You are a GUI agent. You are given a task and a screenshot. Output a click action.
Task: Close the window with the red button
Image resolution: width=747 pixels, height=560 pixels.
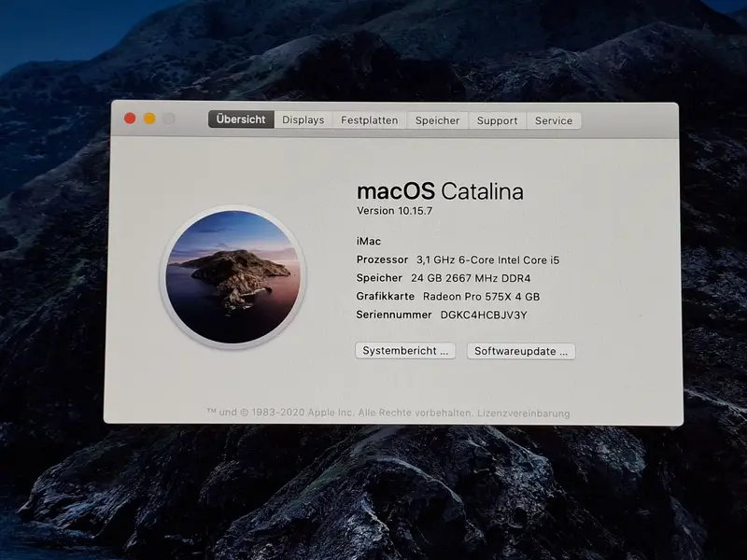coord(130,119)
